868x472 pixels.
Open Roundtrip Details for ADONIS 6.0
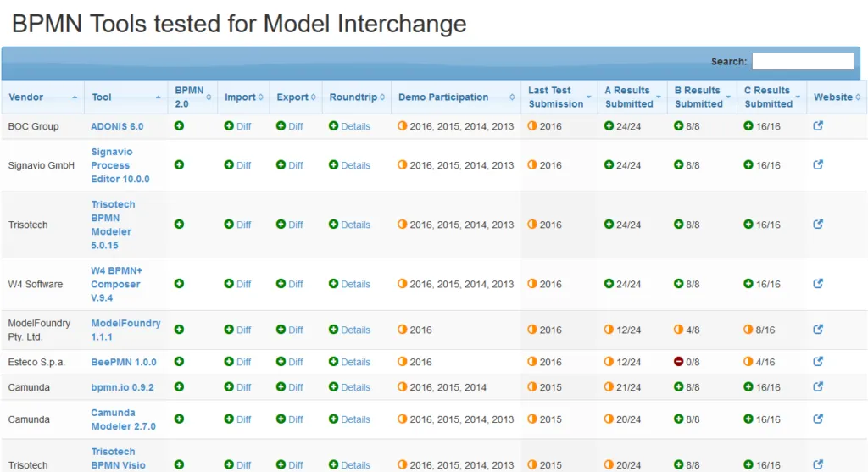[355, 127]
